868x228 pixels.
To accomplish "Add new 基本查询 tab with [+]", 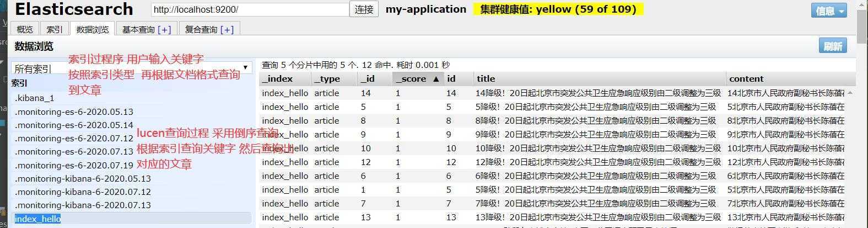I will click(x=164, y=29).
